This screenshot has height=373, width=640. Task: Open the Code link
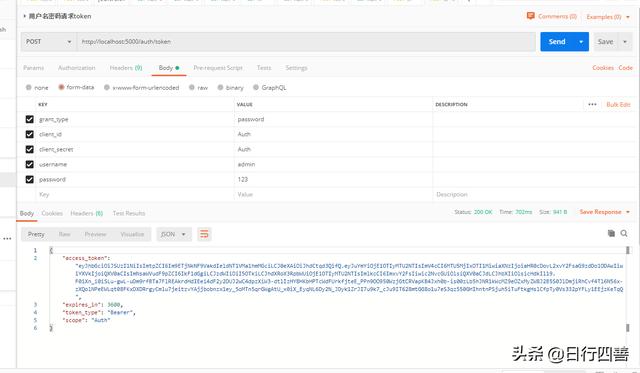click(625, 68)
